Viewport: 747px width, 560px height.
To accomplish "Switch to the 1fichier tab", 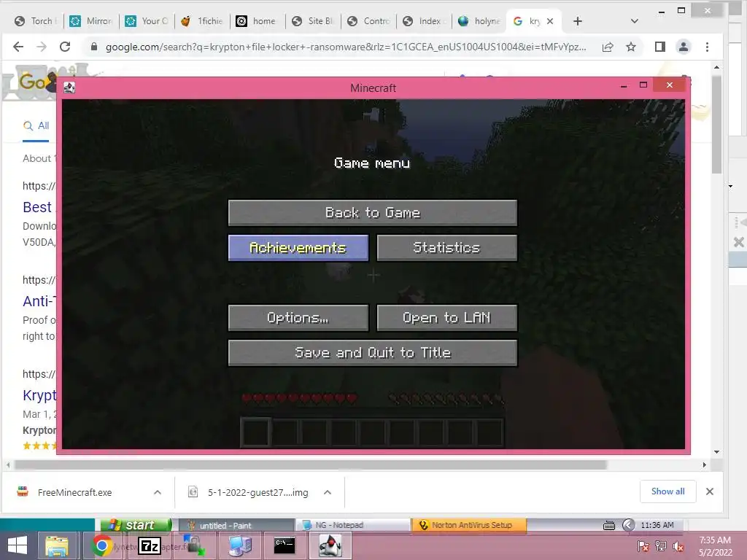I will click(203, 21).
